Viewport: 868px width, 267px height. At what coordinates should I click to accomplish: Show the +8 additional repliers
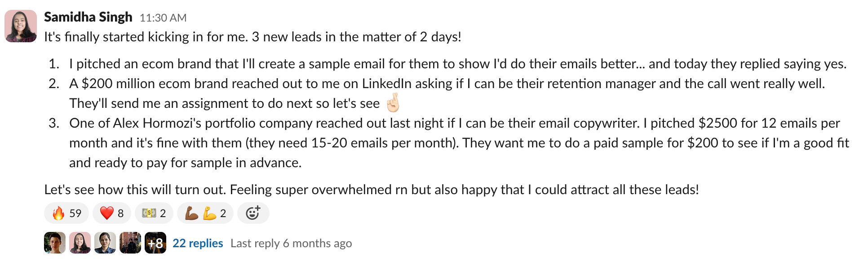155,243
